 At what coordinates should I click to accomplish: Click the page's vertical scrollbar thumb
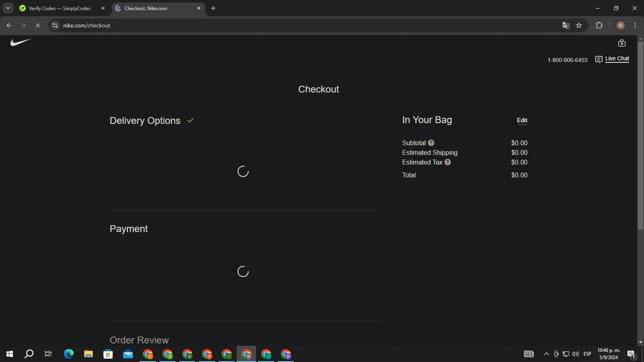pyautogui.click(x=640, y=136)
